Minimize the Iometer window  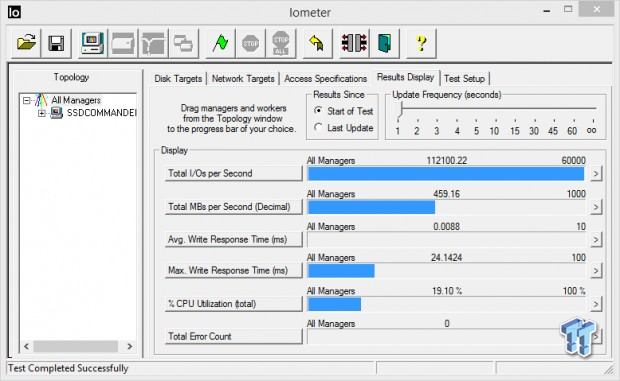tap(547, 10)
